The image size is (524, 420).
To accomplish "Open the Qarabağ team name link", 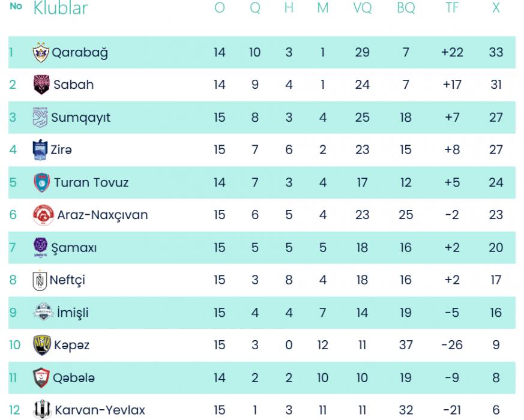I will (79, 52).
